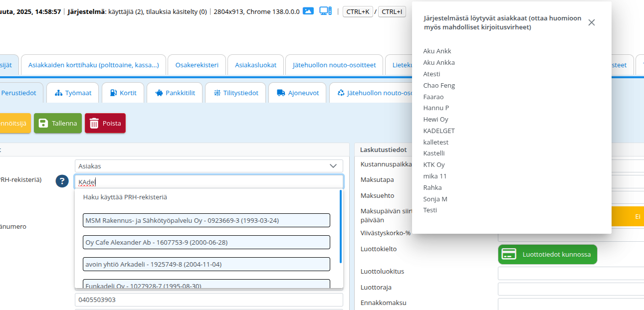Select Oy Cafe Alexander Ab from suggestions

207,242
